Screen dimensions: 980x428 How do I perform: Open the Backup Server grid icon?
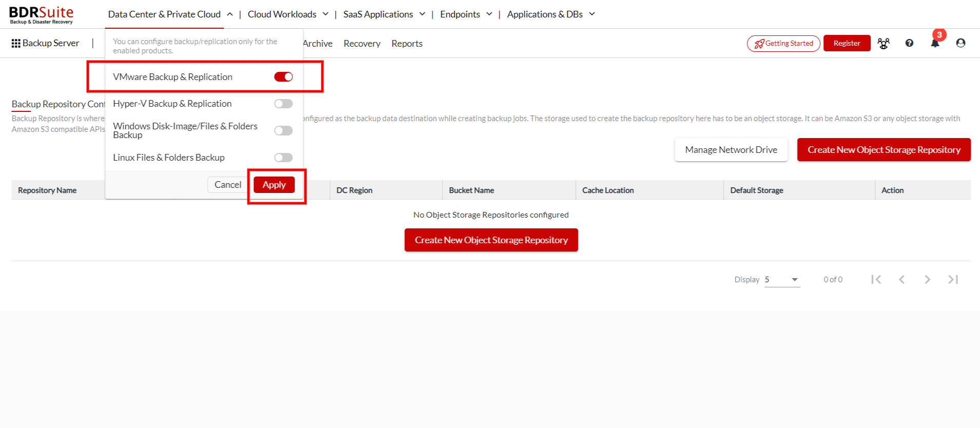(x=16, y=44)
